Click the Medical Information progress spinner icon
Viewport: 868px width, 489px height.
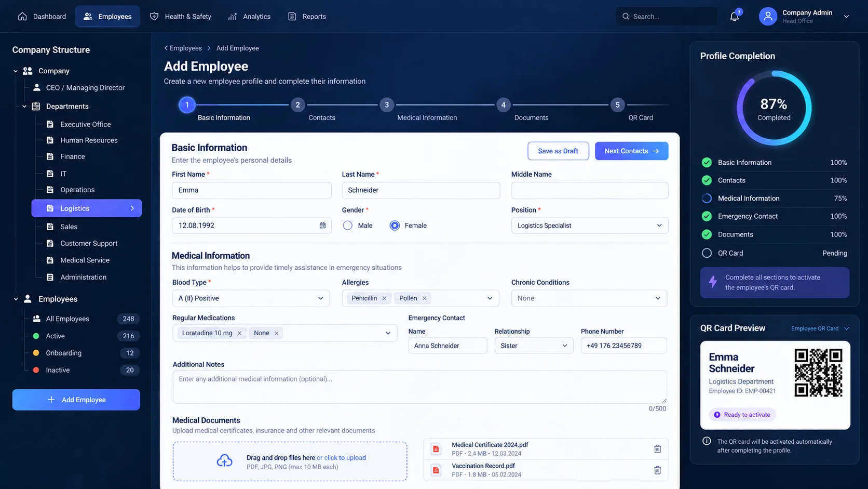point(707,199)
